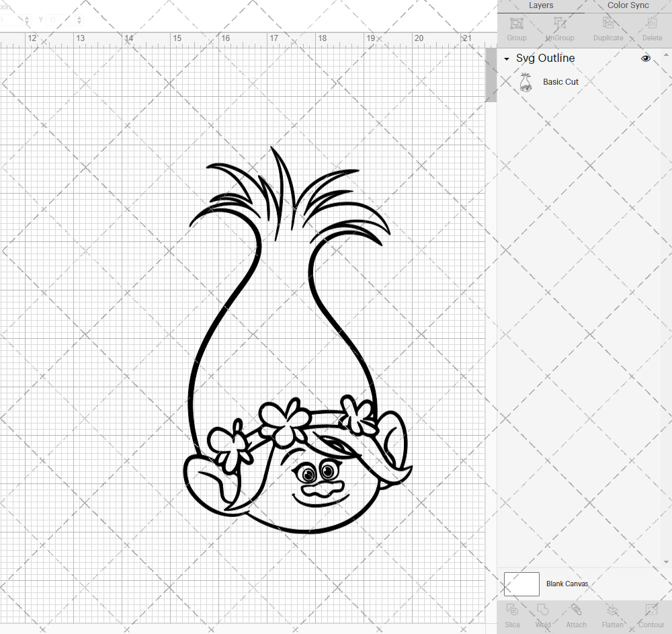The image size is (672, 634).
Task: Hide the Svg Outline layer with eye icon
Action: click(646, 58)
